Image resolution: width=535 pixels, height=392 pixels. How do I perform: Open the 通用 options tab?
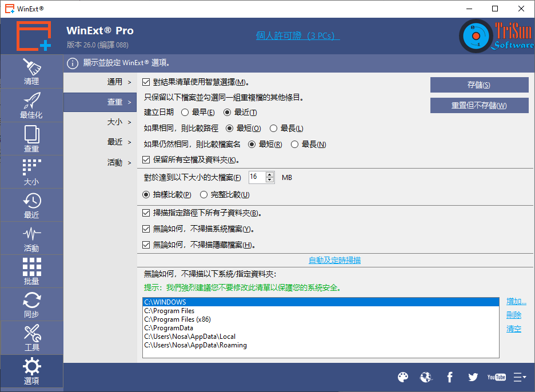(x=100, y=82)
